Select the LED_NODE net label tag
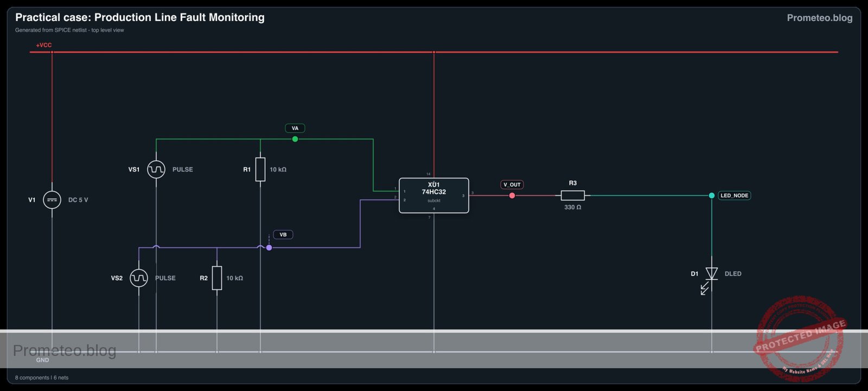This screenshot has height=391, width=868. 735,195
